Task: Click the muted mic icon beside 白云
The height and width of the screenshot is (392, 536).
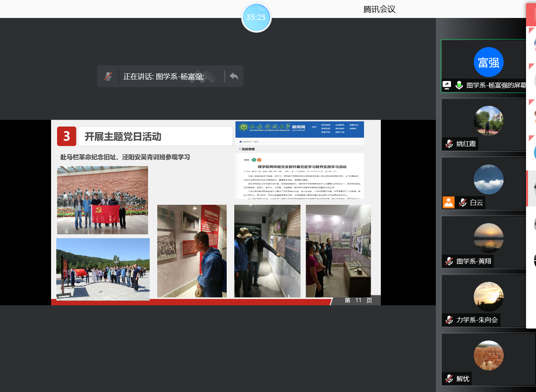Action: pyautogui.click(x=463, y=202)
